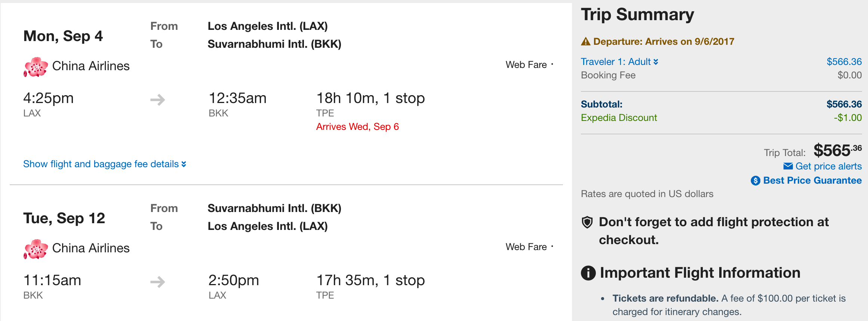Click the 18h 10m, 1 stop duration
The width and height of the screenshot is (868, 321).
pyautogui.click(x=370, y=98)
